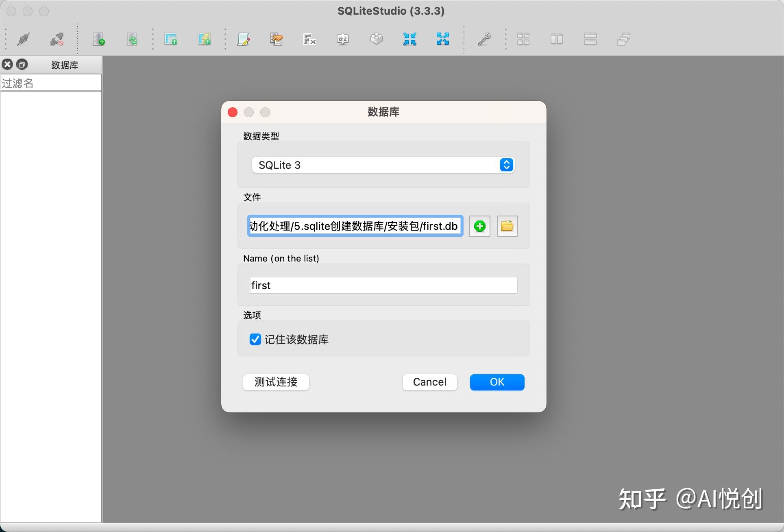Click OK to confirm database setup
Viewport: 784px width, 532px height.
(497, 382)
